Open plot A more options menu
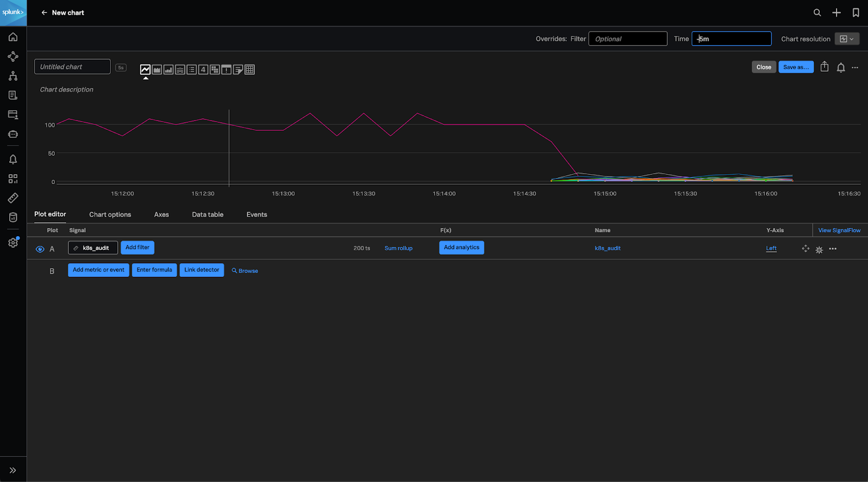Viewport: 868px width, 482px height. (x=833, y=249)
